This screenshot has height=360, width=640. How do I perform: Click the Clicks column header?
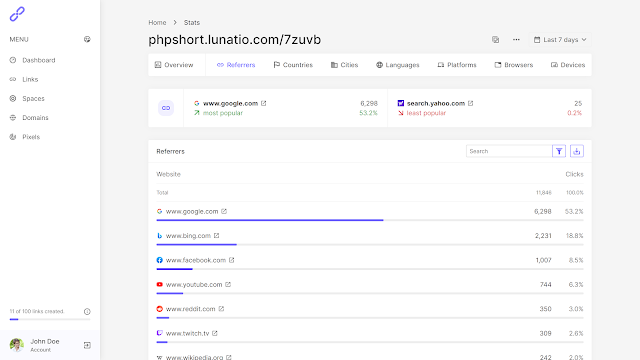[574, 174]
